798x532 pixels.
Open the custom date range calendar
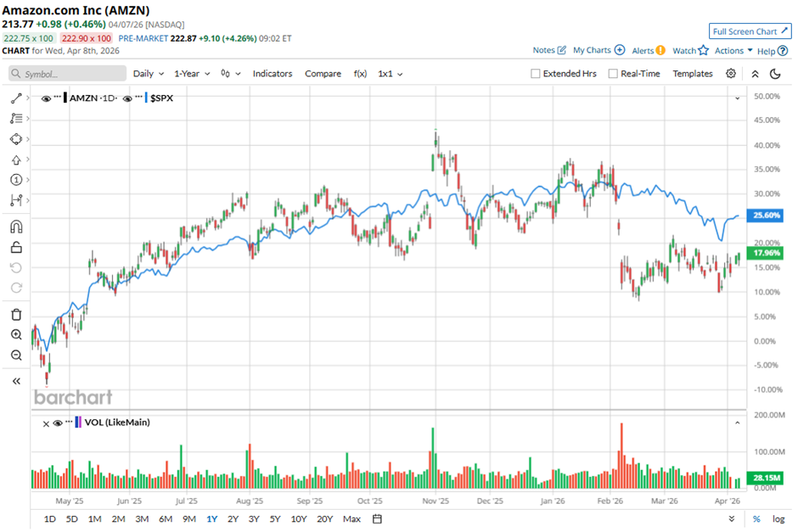click(377, 518)
